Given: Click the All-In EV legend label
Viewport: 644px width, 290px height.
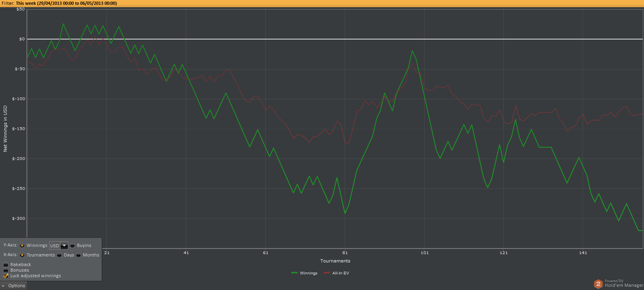Looking at the screenshot, I should (341, 273).
